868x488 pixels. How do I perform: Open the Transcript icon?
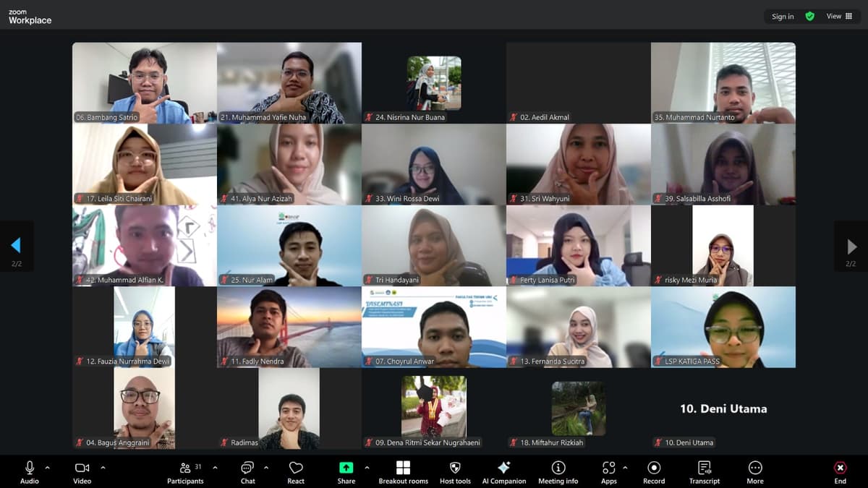(705, 468)
